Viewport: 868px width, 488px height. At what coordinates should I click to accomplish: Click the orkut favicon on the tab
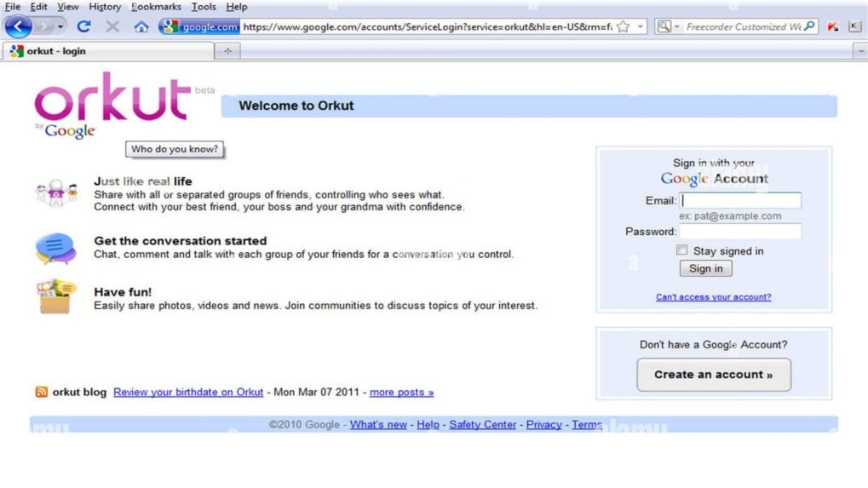16,51
